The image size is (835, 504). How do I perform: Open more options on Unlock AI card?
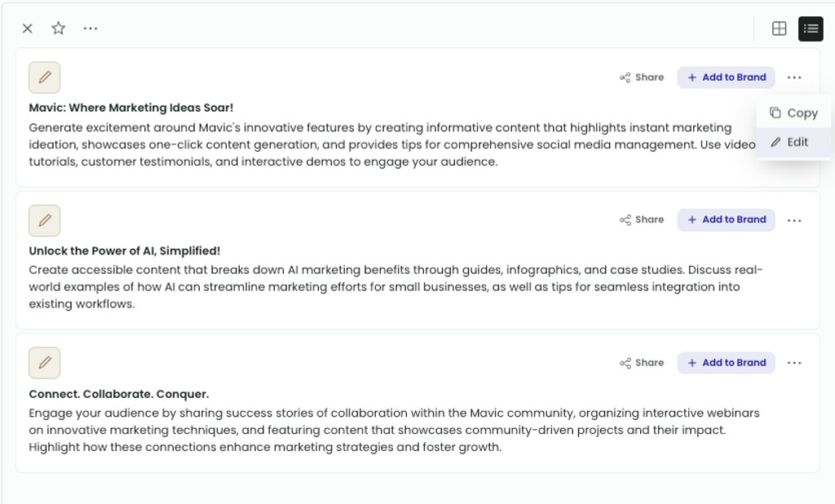pyautogui.click(x=794, y=220)
